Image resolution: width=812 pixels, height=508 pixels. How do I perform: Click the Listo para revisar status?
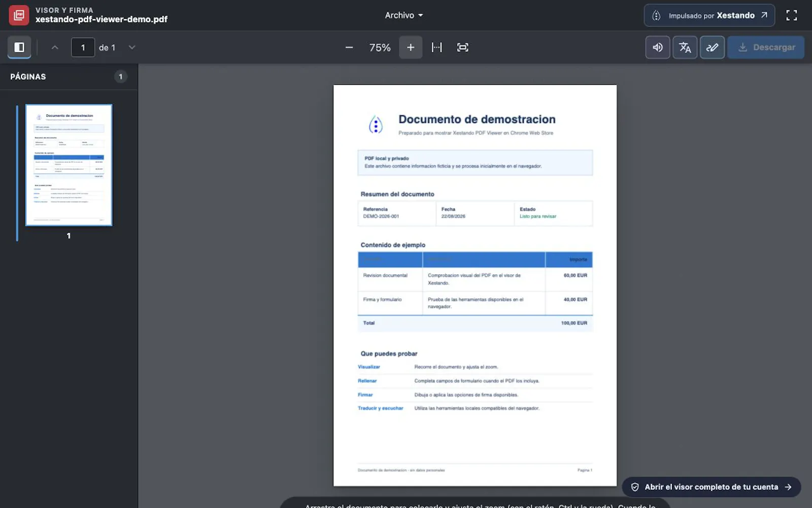point(538,216)
